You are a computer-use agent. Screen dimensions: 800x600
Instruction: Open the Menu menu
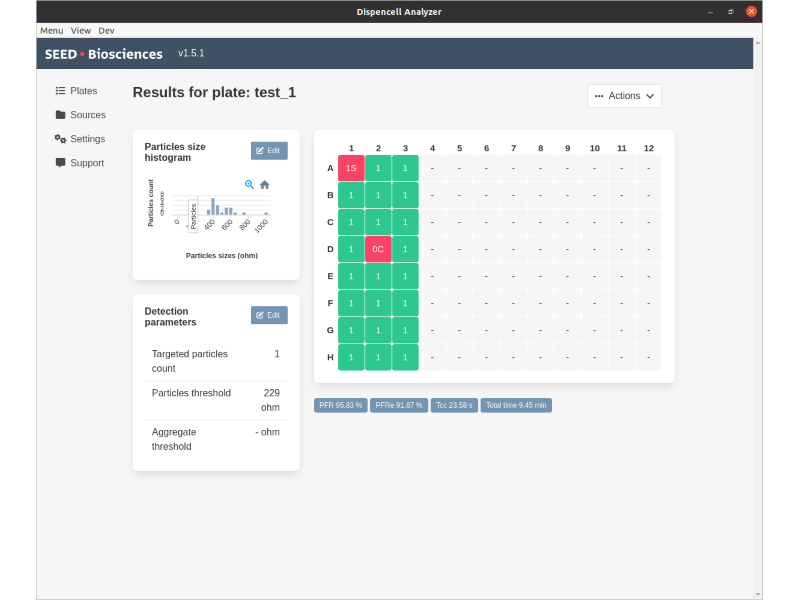tap(52, 31)
